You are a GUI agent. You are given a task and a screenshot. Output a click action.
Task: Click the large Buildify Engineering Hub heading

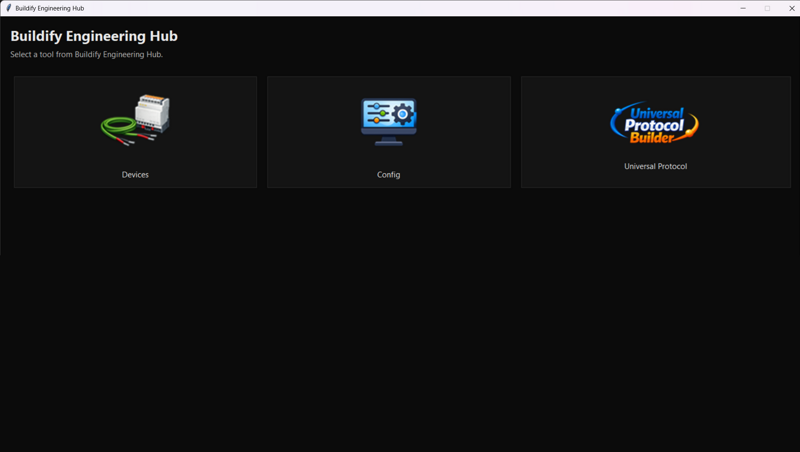(94, 36)
